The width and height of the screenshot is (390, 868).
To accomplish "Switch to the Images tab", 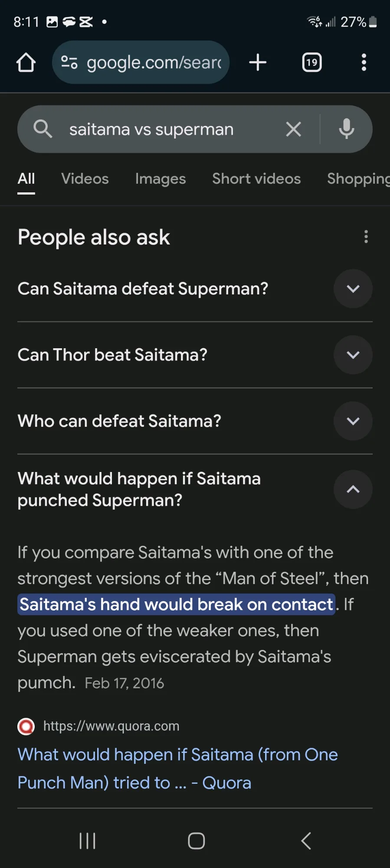I will tap(161, 179).
